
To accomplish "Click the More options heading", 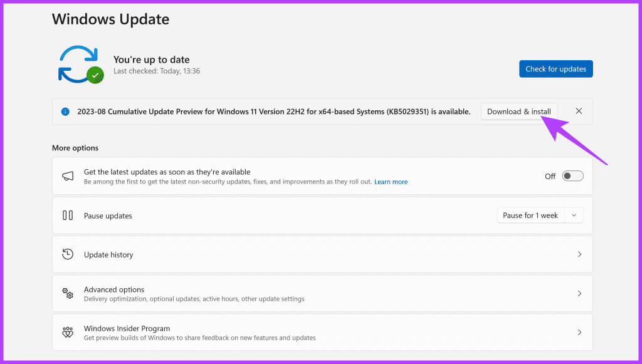I will click(x=75, y=148).
